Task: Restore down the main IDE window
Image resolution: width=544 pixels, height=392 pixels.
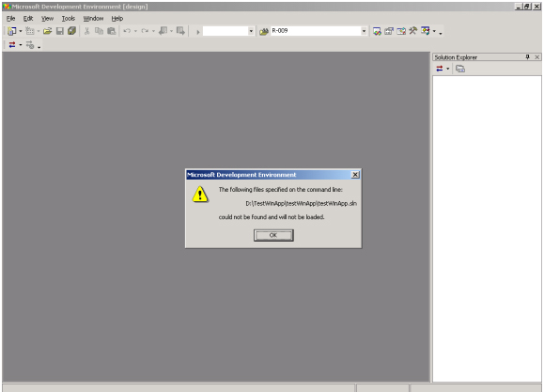Action: click(x=527, y=7)
